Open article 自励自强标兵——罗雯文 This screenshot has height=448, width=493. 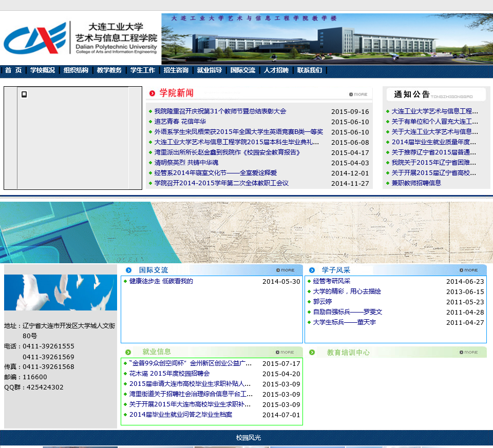coord(348,312)
